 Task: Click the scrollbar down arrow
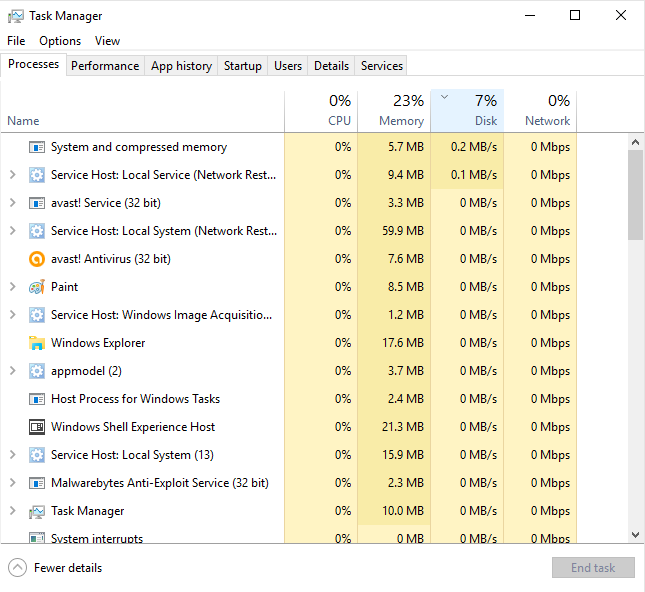point(636,535)
